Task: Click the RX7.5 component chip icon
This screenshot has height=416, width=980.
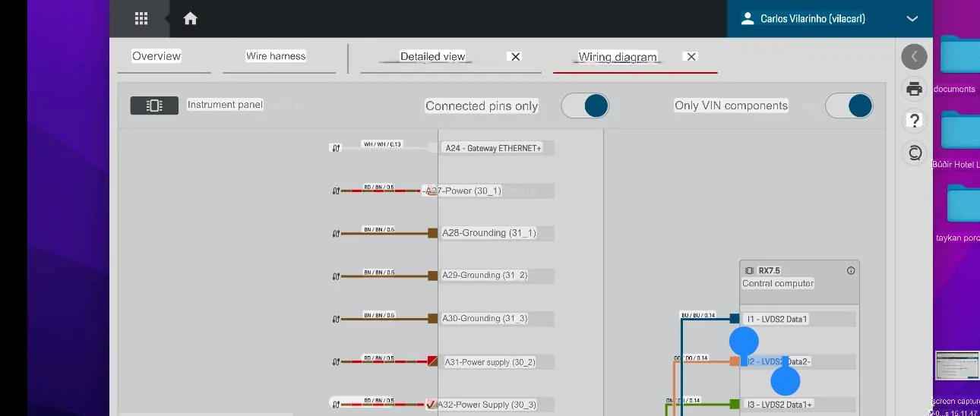Action: tap(750, 270)
